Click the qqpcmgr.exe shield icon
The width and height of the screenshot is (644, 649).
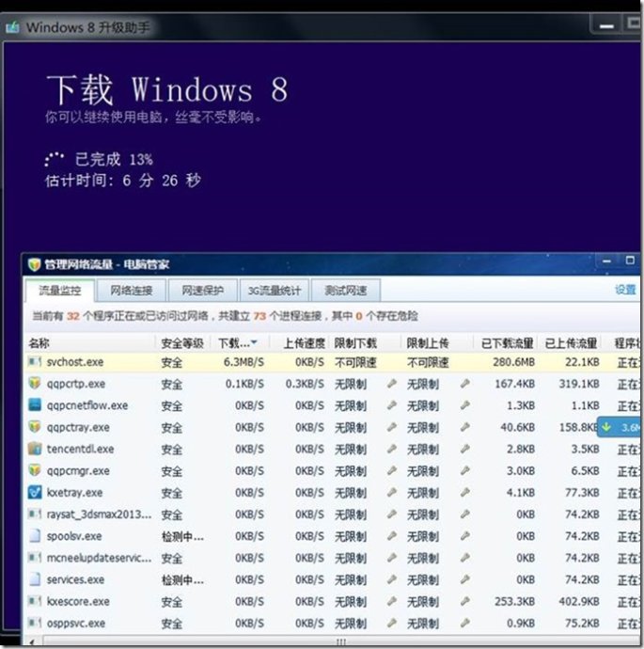coord(35,470)
